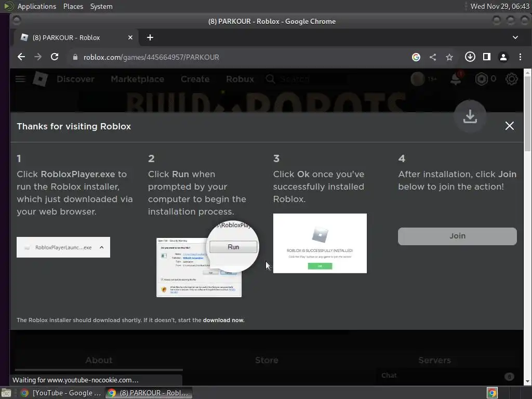Switch to the Store tab
532x399 pixels.
pyautogui.click(x=267, y=360)
